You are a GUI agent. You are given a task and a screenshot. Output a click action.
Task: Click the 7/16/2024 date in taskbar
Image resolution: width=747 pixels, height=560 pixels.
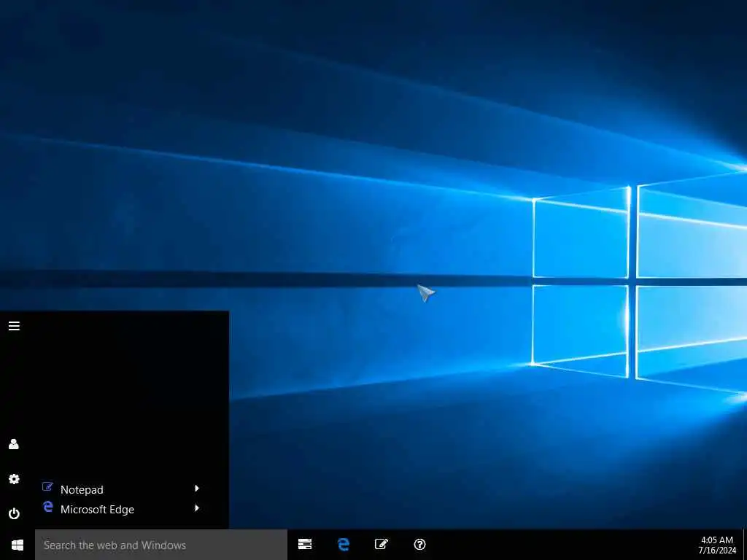click(x=717, y=551)
